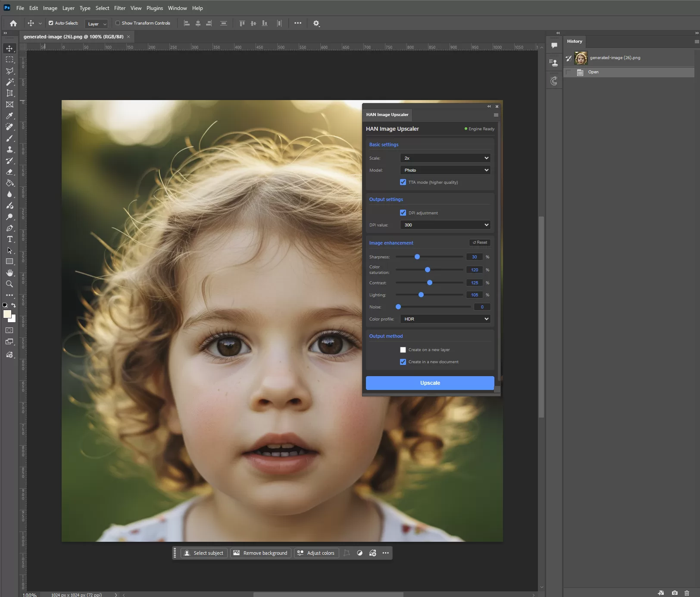
Task: Pick the Horizontal Type tool
Action: [x=9, y=239]
